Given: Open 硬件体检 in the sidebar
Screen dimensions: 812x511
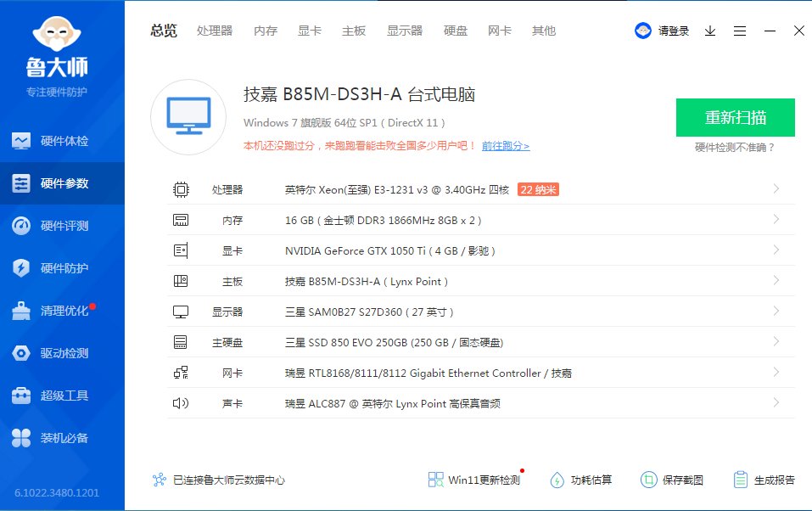Looking at the screenshot, I should [62, 140].
